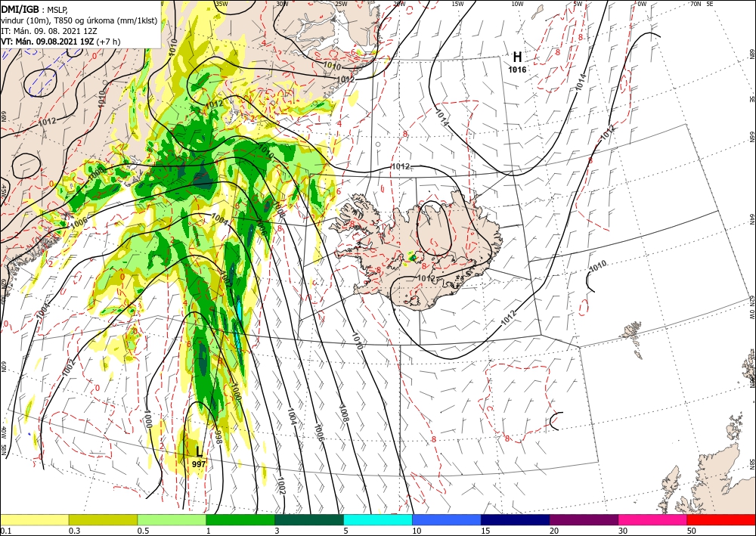Click the '50' legend scale value
This screenshot has width=756, height=536.
point(692,531)
